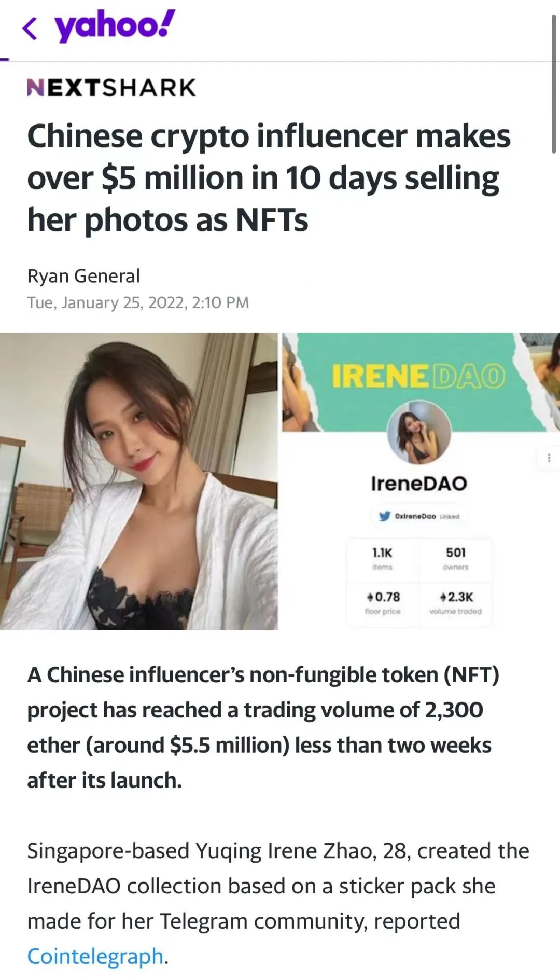Click the IreneDAO collection title
This screenshot has width=560, height=980.
[419, 484]
